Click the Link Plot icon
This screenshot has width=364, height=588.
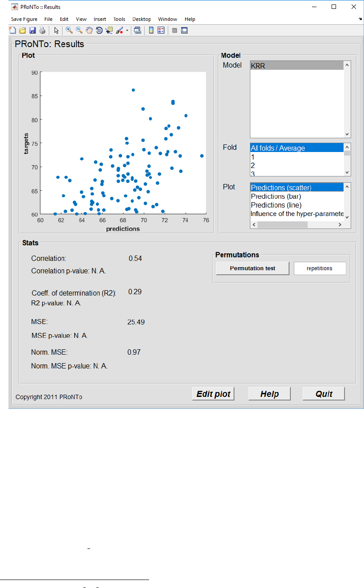point(138,30)
